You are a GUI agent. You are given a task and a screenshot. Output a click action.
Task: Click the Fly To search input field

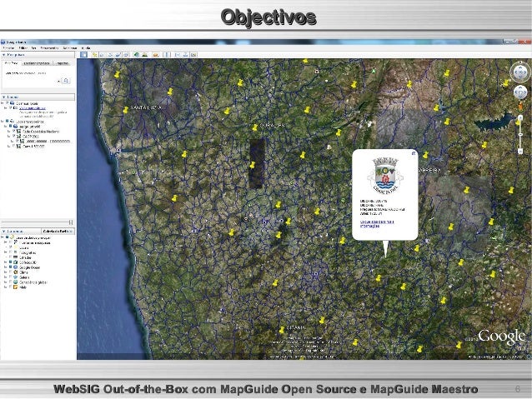pos(30,81)
